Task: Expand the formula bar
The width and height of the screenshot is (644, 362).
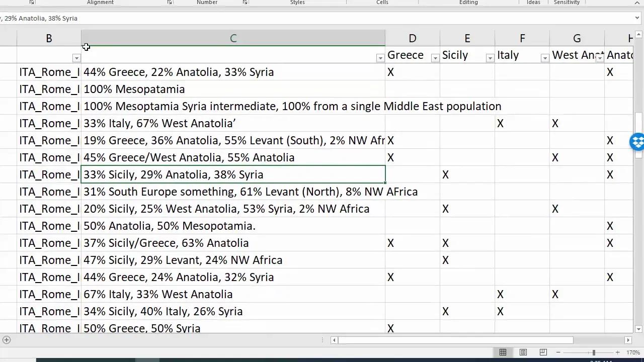Action: [x=637, y=18]
